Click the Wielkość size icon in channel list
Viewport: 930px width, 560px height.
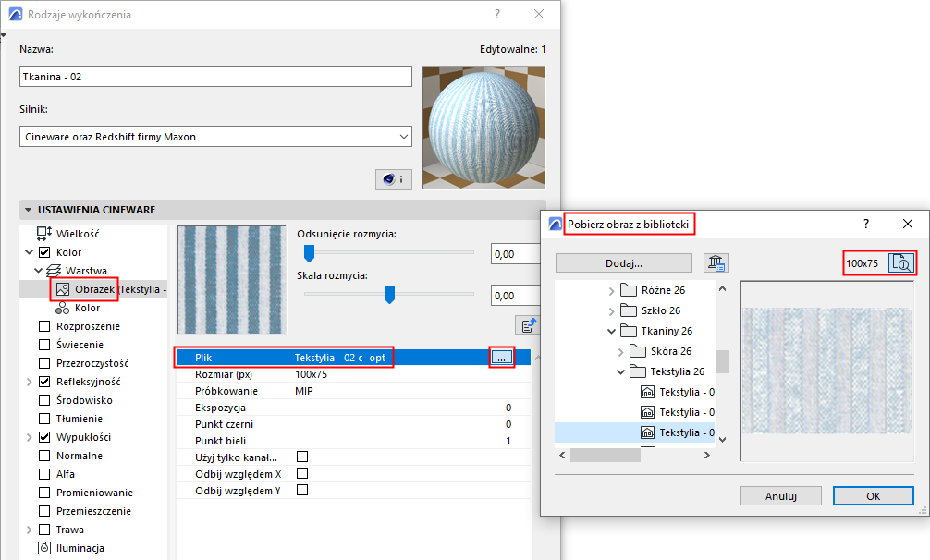click(44, 234)
